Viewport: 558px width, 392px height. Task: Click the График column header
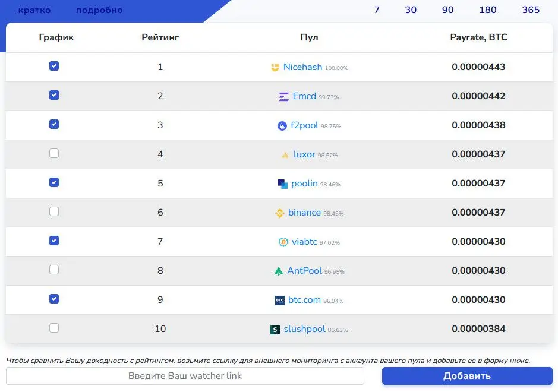56,37
